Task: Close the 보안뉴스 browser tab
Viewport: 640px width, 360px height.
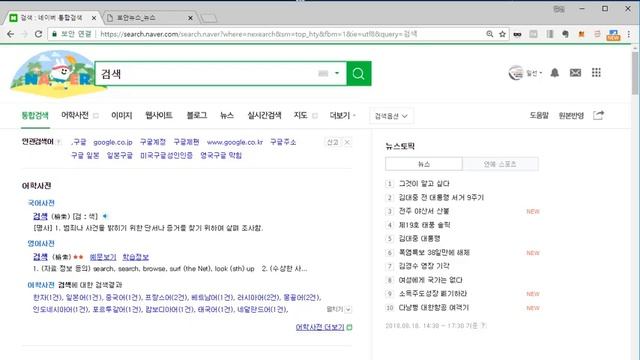Action: tap(190, 18)
